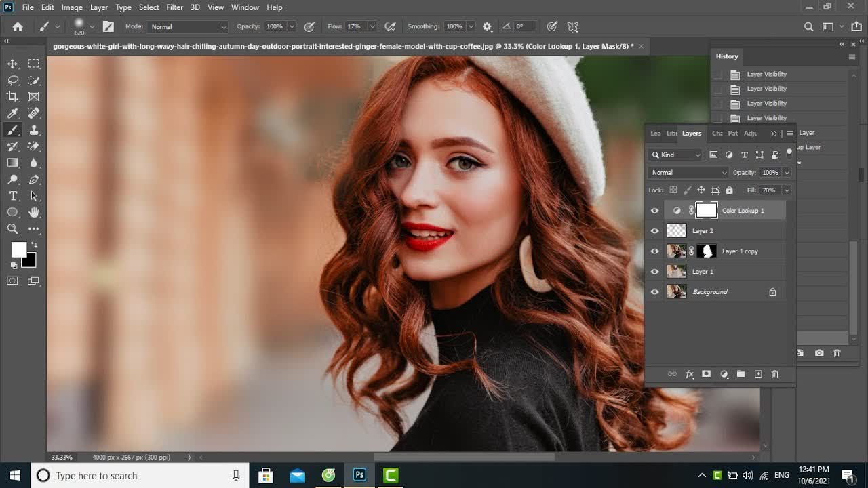The image size is (868, 488).
Task: Select the Move tool
Action: coord(12,64)
